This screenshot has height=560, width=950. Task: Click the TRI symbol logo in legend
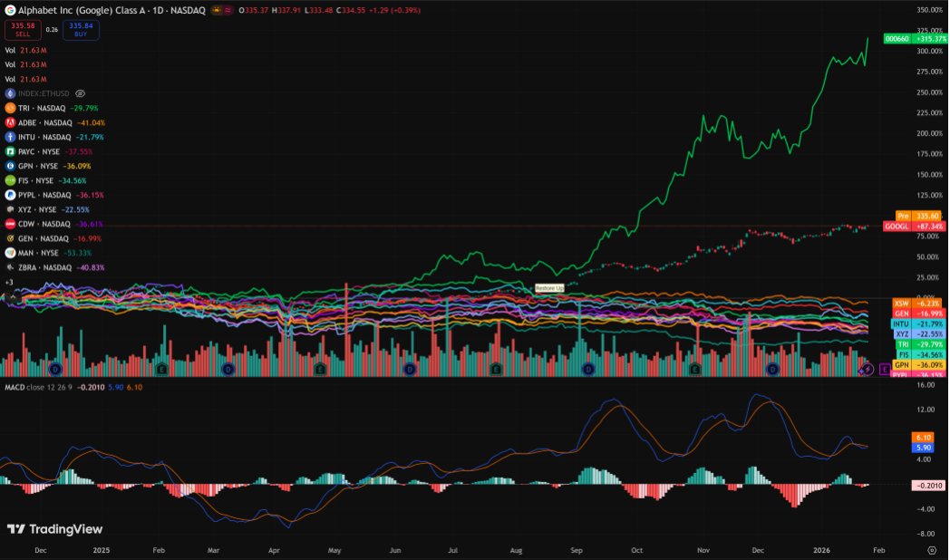click(10, 108)
